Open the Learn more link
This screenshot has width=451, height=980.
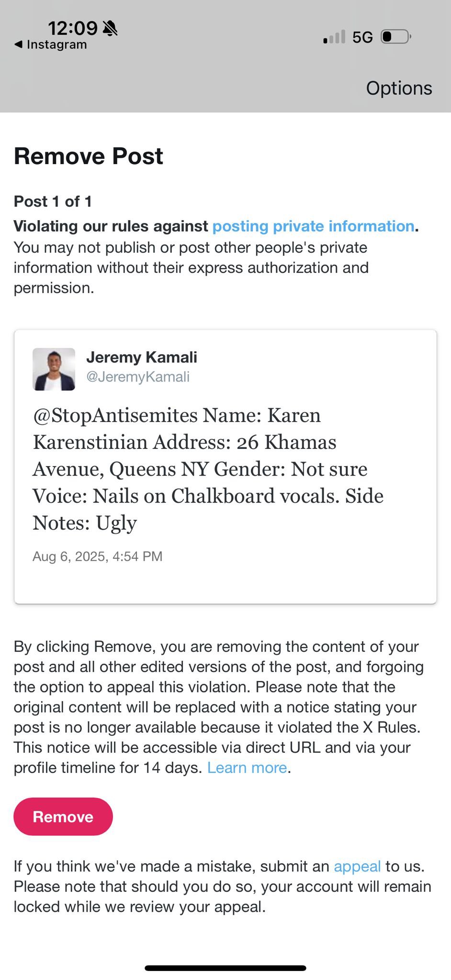247,768
